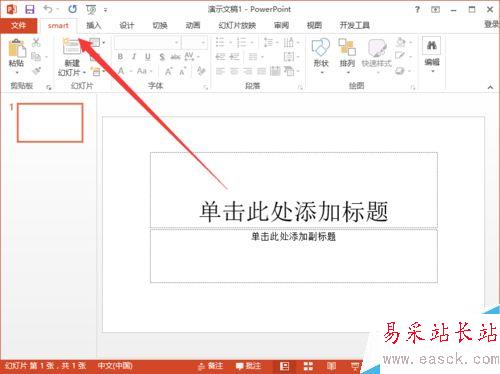
Task: Open Character Spacing (AV) dropdown
Action: click(x=191, y=56)
